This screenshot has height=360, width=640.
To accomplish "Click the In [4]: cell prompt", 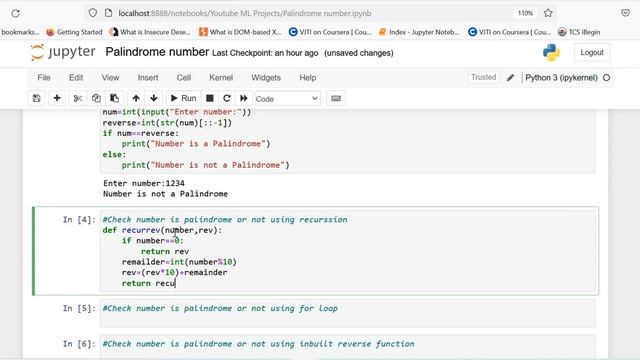I will tap(79, 220).
